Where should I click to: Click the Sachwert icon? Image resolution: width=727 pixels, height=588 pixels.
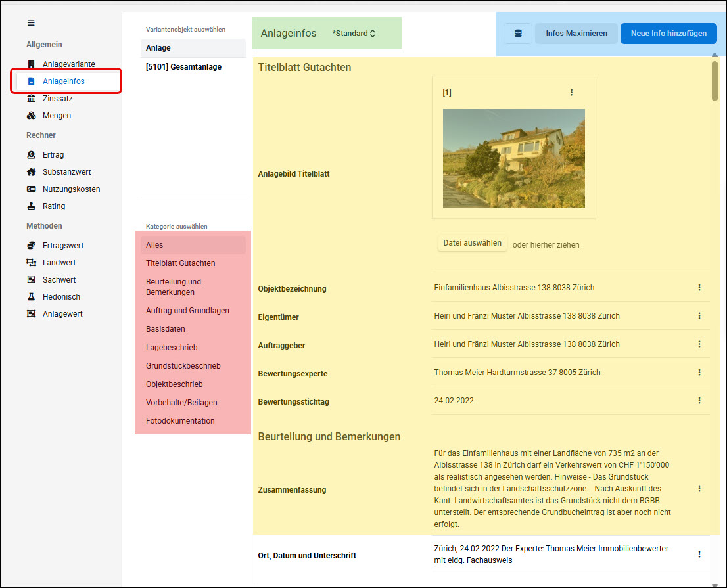31,280
